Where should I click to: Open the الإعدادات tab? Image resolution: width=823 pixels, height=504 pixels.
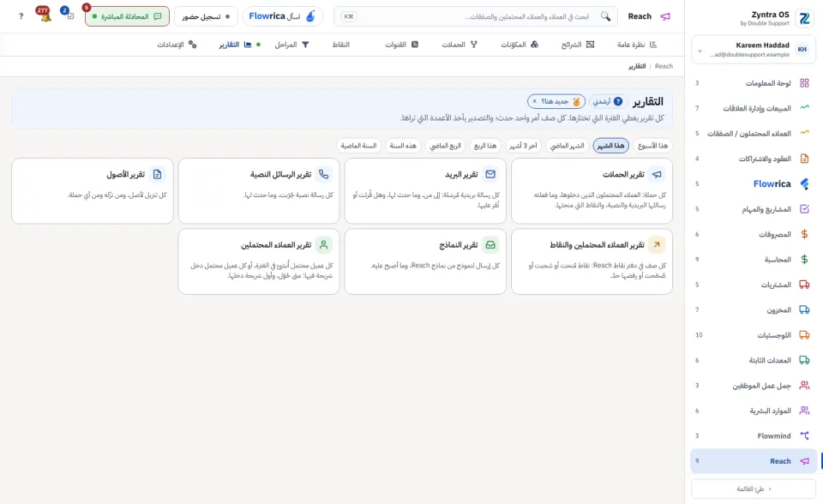point(177,45)
